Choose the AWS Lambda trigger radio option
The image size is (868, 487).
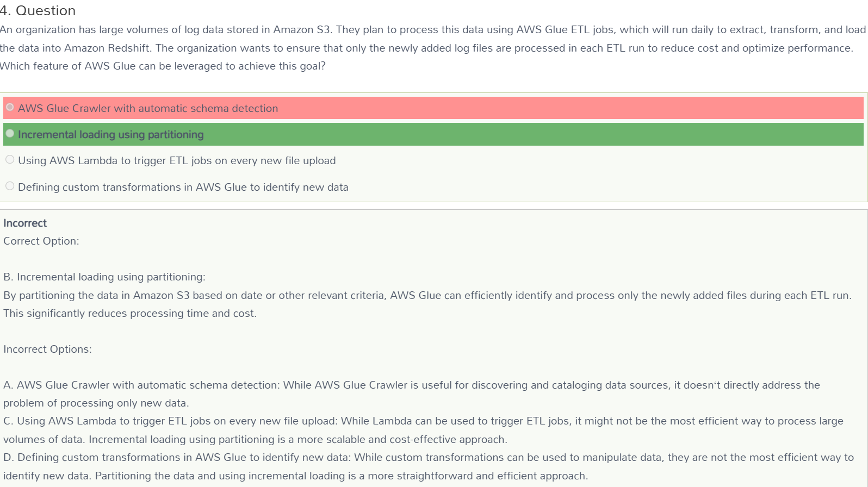(10, 159)
